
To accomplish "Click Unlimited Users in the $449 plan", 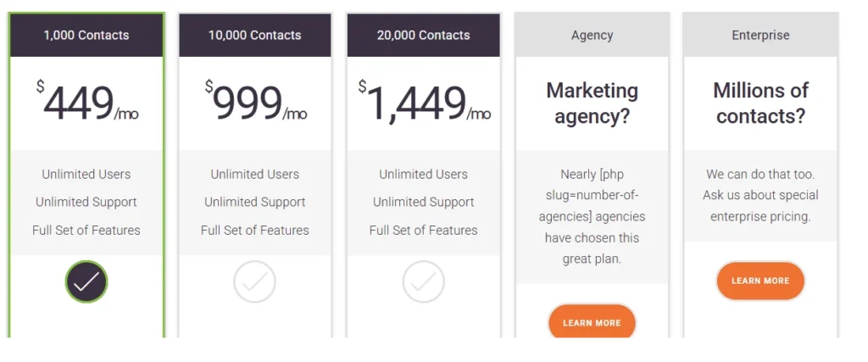I will [86, 175].
